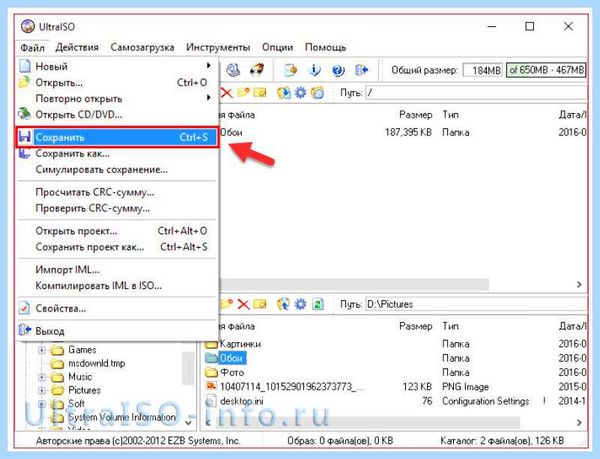Viewport: 600px width, 459px height.
Task: Choose Просчитать CRC-сумму... entry
Action: (117, 192)
